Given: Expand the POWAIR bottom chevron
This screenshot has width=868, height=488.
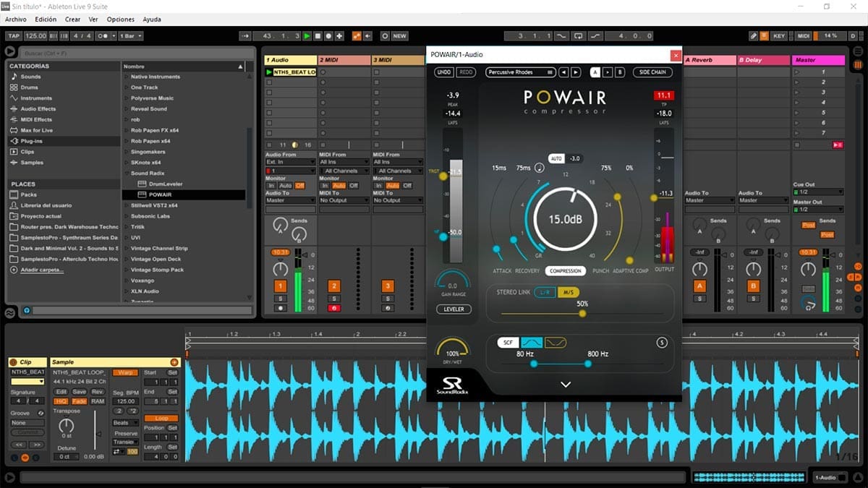Looking at the screenshot, I should coord(566,385).
